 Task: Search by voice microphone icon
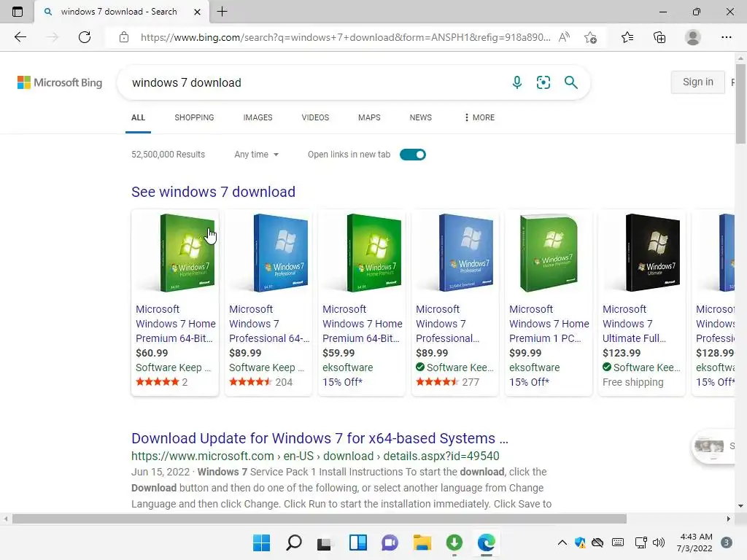point(517,82)
